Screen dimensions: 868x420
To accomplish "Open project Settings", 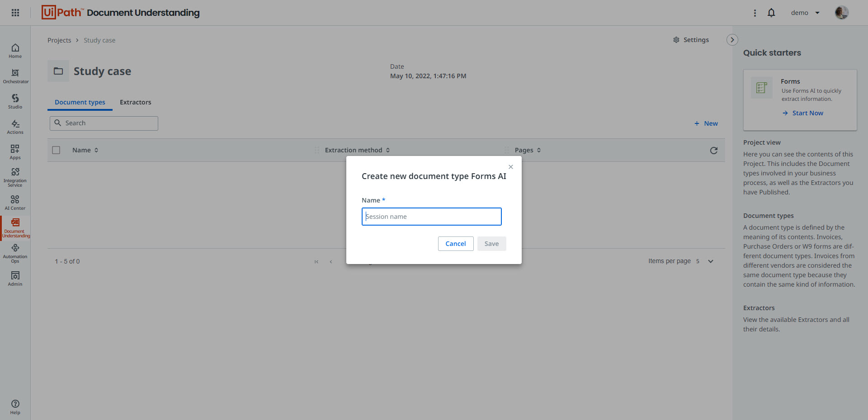I will click(691, 40).
